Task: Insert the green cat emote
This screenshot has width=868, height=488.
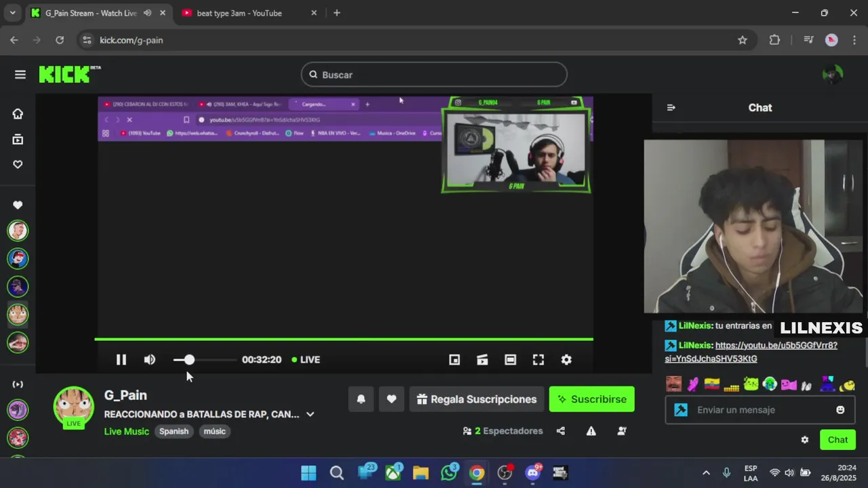Action: point(751,384)
